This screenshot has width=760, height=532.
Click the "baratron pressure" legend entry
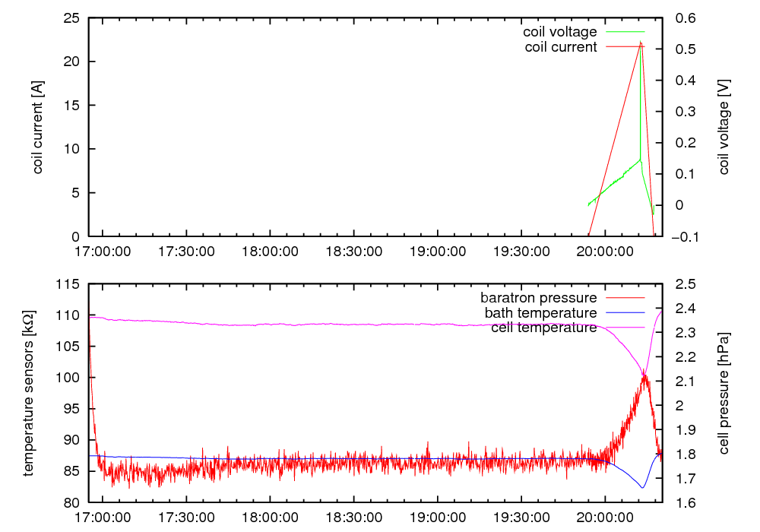click(x=538, y=297)
